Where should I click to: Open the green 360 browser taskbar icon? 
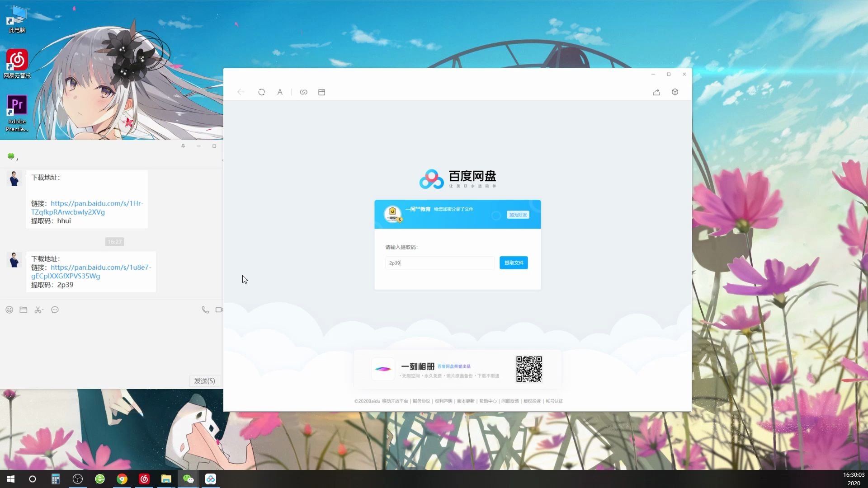point(100,479)
